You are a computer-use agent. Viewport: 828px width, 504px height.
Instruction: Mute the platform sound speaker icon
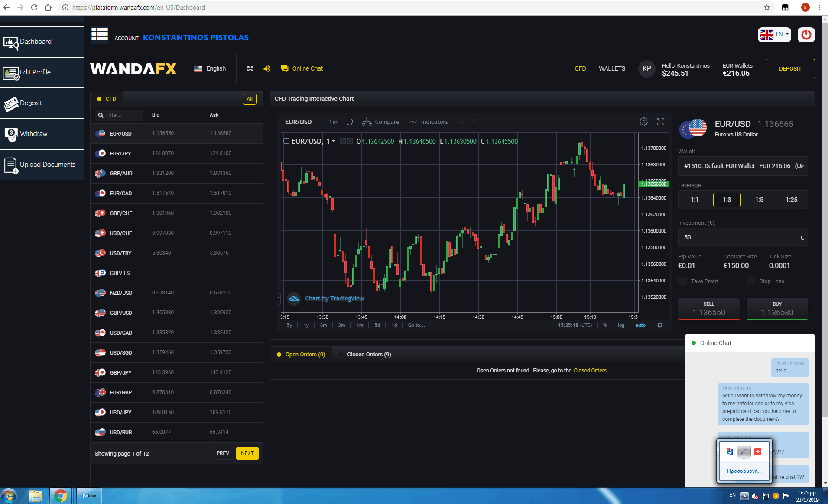tap(267, 69)
